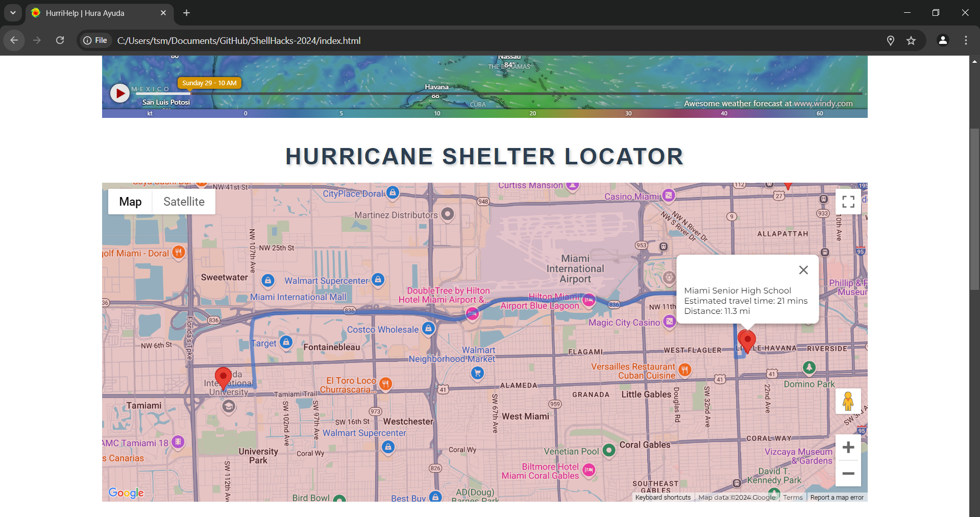Click the Costco Wholesale shopping pin
The width and height of the screenshot is (980, 517).
429,328
